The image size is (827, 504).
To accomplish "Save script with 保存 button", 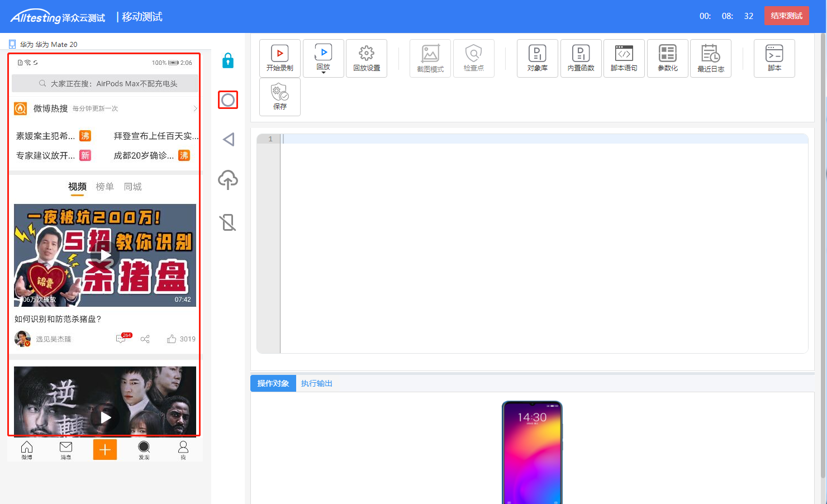I will (280, 97).
